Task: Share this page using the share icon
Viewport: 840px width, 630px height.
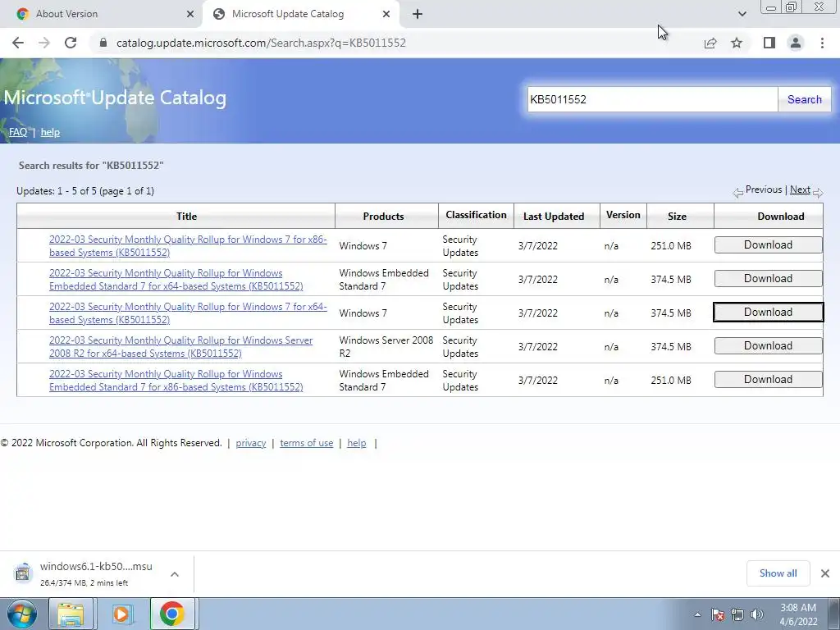Action: coord(710,43)
